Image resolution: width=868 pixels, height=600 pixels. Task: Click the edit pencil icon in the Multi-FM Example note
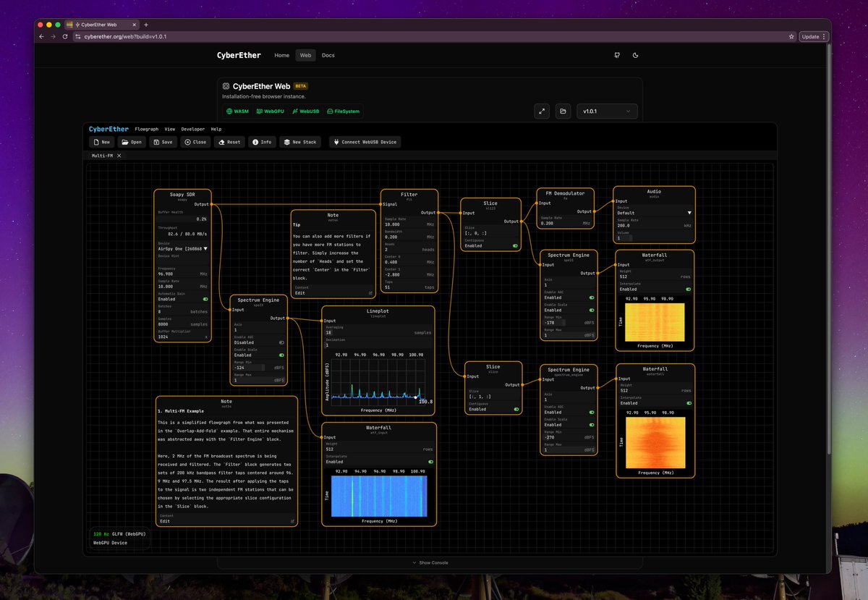[293, 521]
